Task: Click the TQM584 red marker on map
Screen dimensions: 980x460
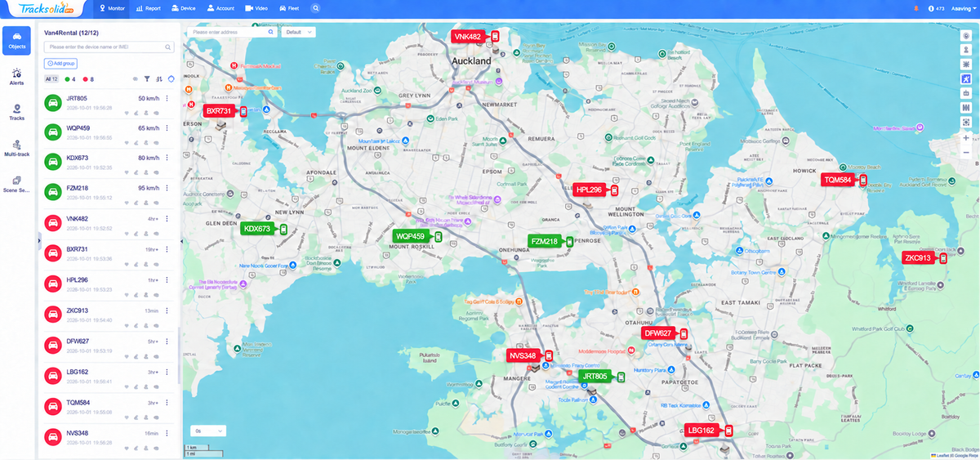Action: [844, 180]
